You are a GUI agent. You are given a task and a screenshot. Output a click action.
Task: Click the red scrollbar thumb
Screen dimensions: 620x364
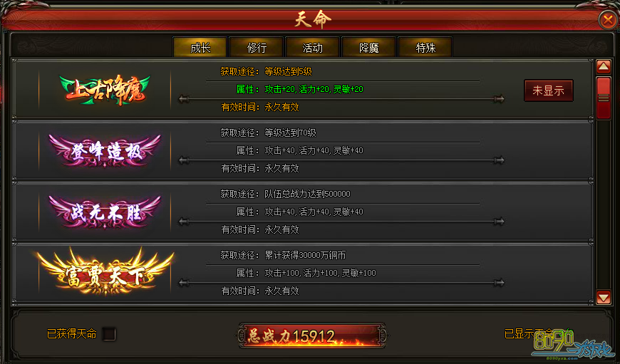604,98
